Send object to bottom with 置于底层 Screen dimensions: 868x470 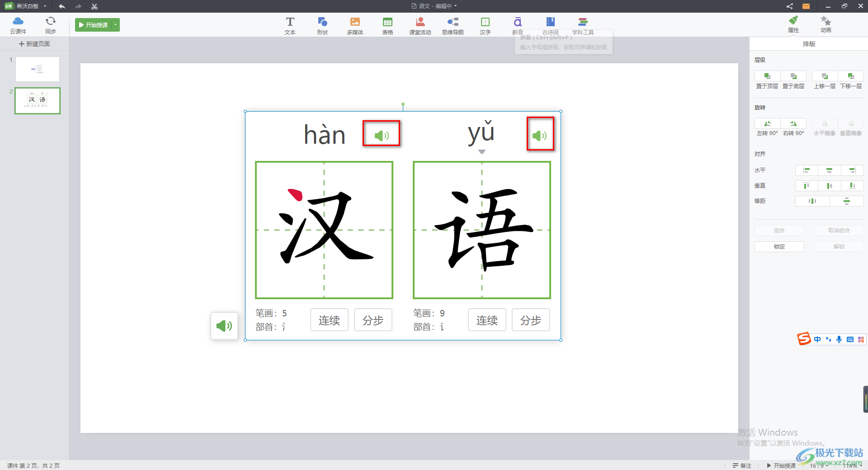pos(793,76)
